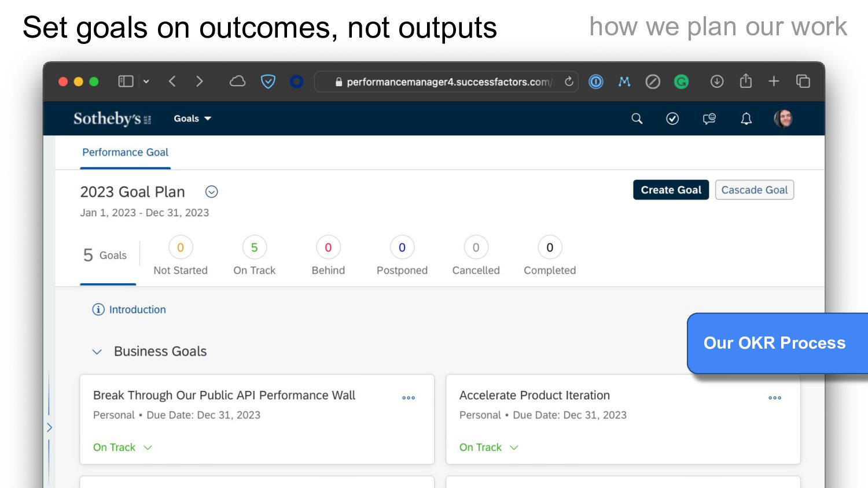Open the On Track status dropdown for Accelerate Product Iteration

(x=489, y=448)
